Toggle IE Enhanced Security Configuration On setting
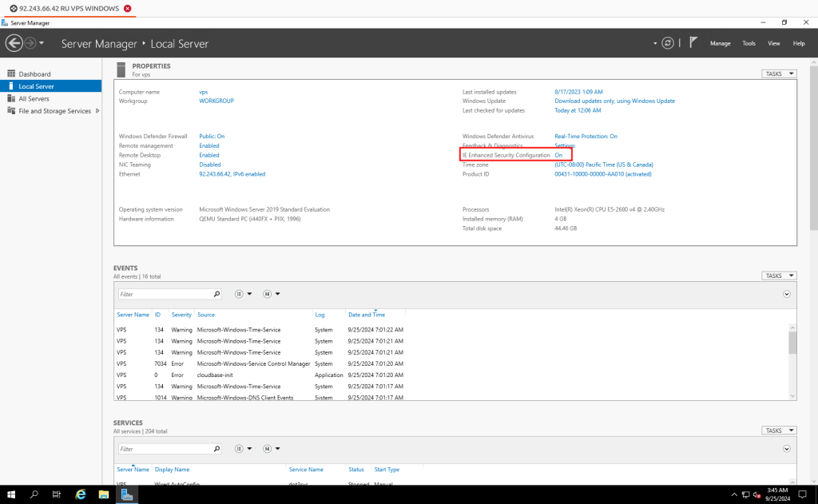The width and height of the screenshot is (818, 504). tap(558, 155)
